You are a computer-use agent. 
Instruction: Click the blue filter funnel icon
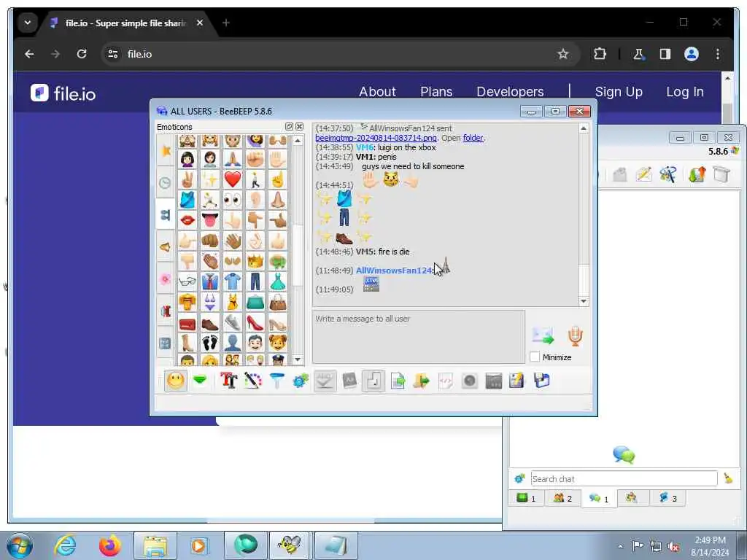point(276,381)
